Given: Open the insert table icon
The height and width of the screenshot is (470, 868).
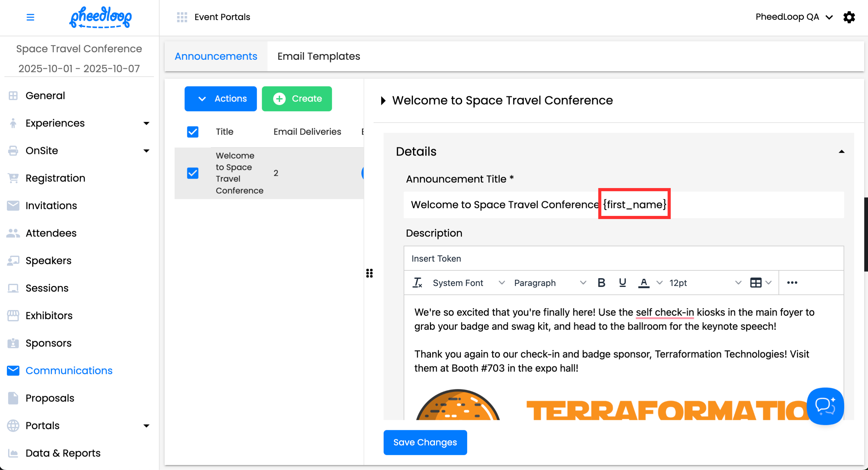Looking at the screenshot, I should point(756,283).
